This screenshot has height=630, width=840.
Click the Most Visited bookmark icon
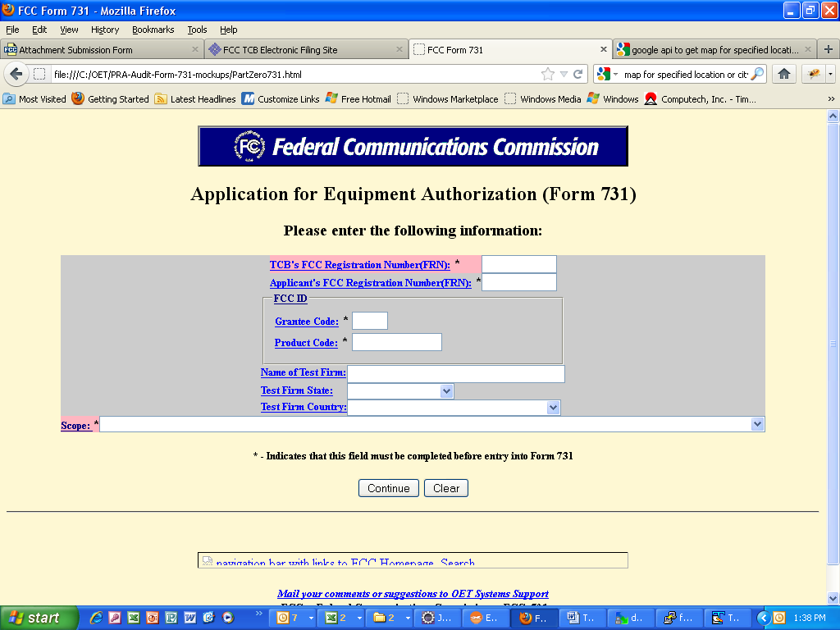pyautogui.click(x=9, y=99)
